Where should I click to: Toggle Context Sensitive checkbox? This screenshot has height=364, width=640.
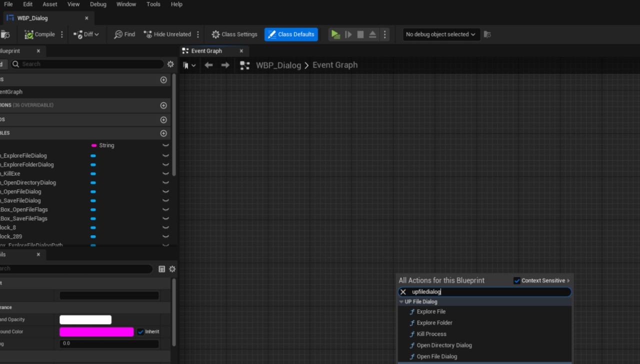point(517,281)
